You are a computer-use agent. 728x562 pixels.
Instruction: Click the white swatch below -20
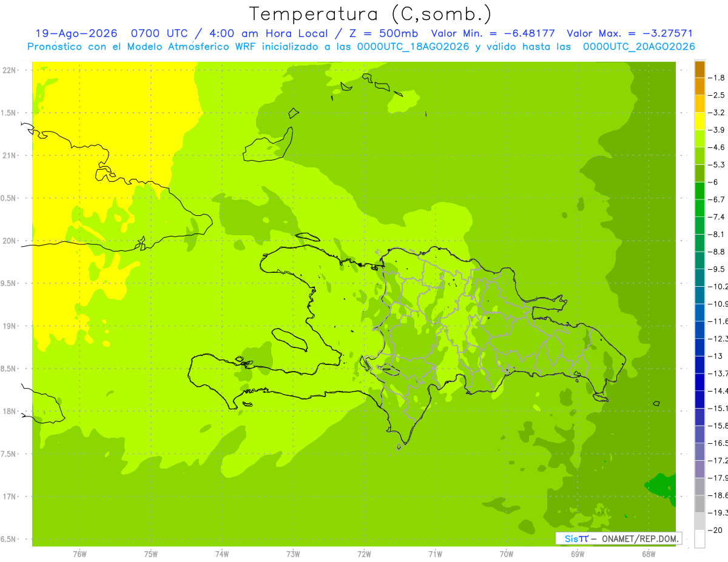point(700,539)
